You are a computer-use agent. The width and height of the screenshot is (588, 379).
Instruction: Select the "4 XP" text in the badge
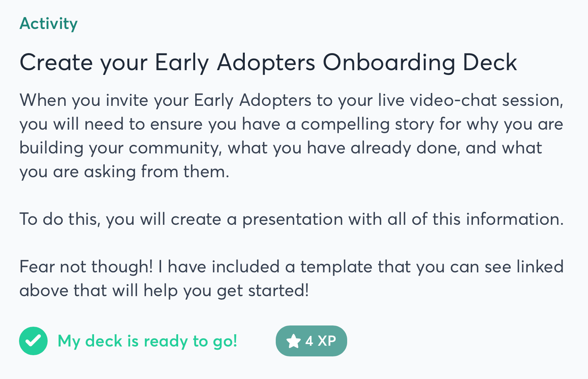[321, 341]
